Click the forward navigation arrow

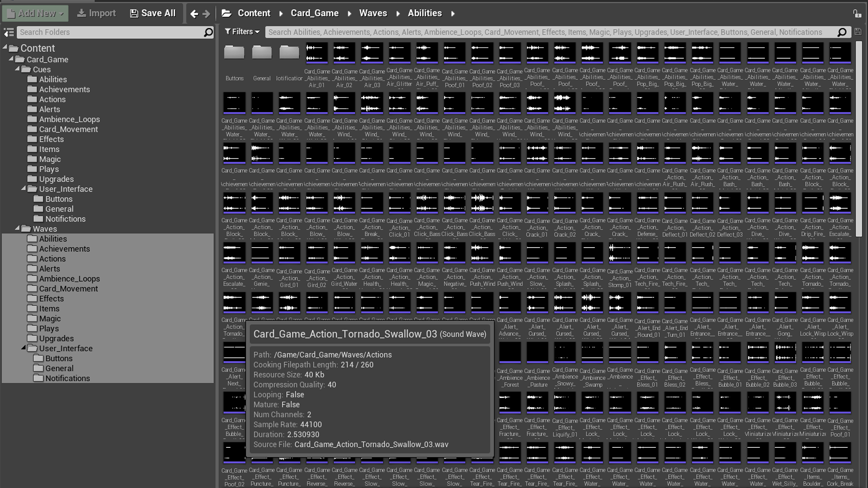point(206,13)
